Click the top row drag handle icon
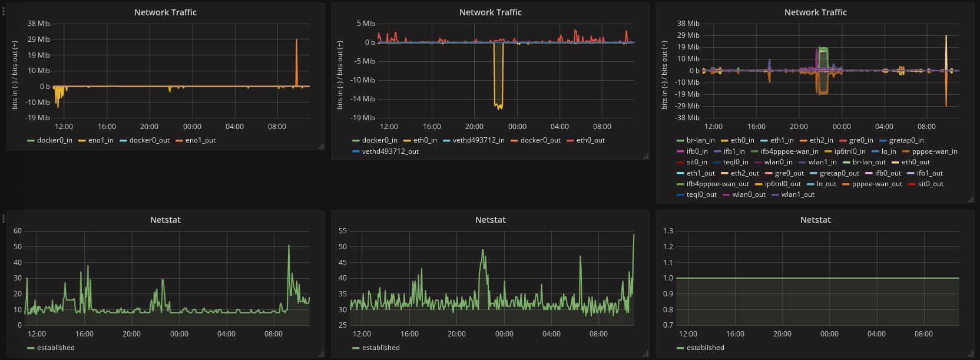The image size is (980, 360). click(x=4, y=11)
